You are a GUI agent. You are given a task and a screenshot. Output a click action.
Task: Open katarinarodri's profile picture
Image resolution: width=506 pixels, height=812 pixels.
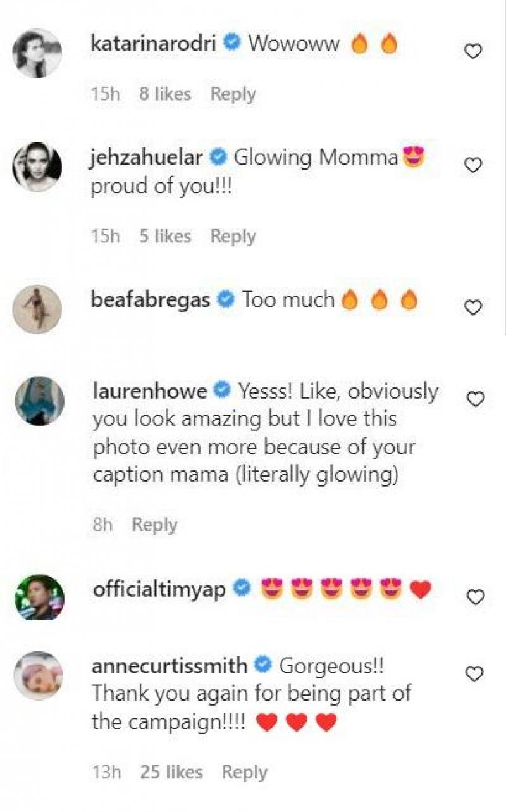point(37,53)
